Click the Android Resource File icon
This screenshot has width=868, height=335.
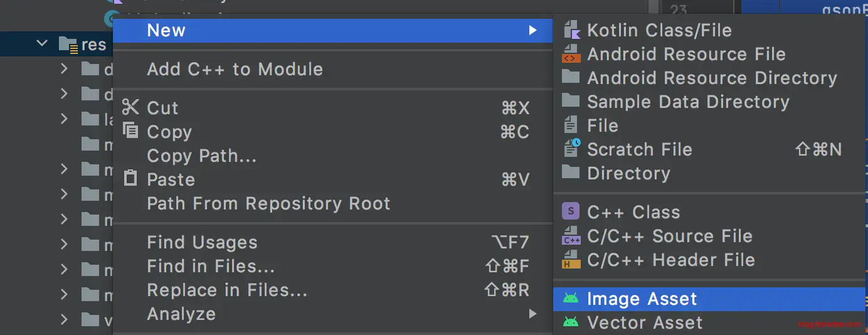tap(571, 54)
